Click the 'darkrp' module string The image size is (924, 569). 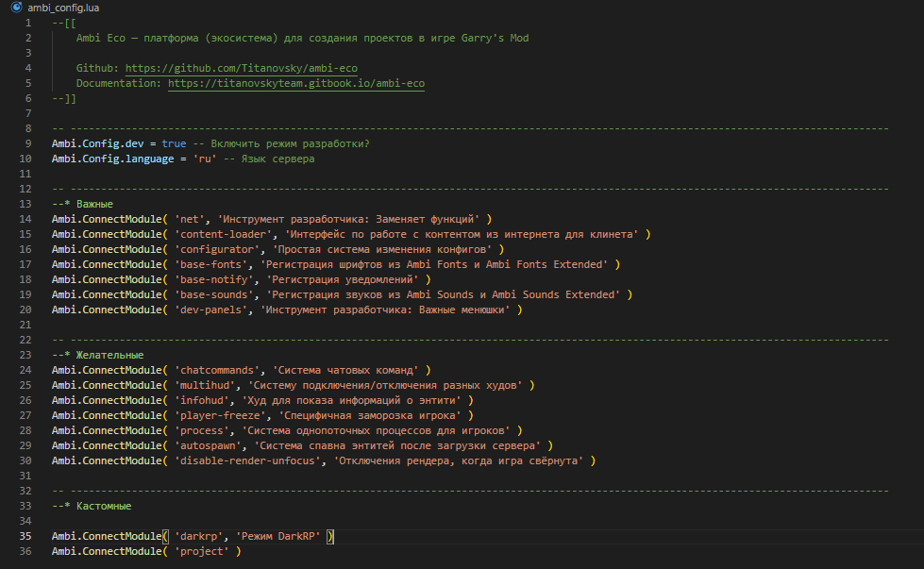coord(200,536)
